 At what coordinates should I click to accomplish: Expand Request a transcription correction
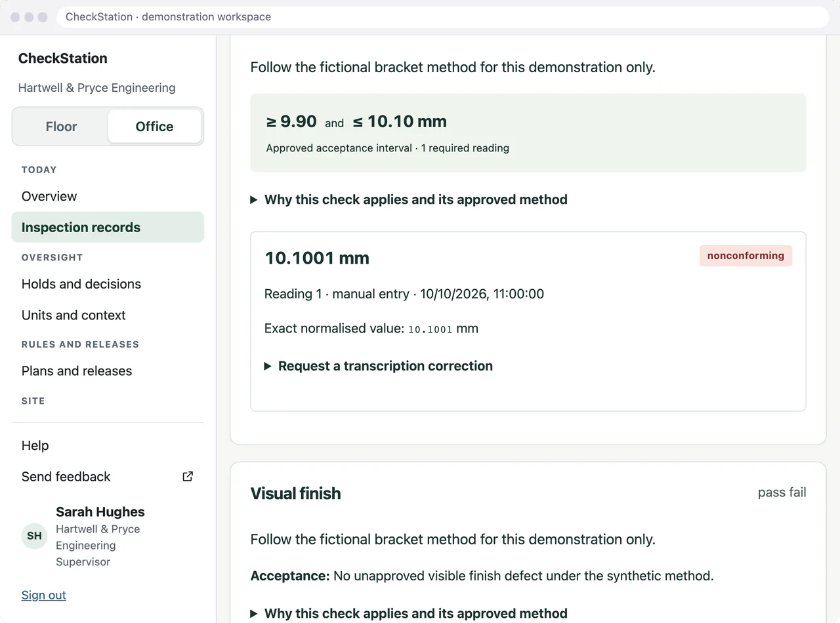click(x=379, y=366)
